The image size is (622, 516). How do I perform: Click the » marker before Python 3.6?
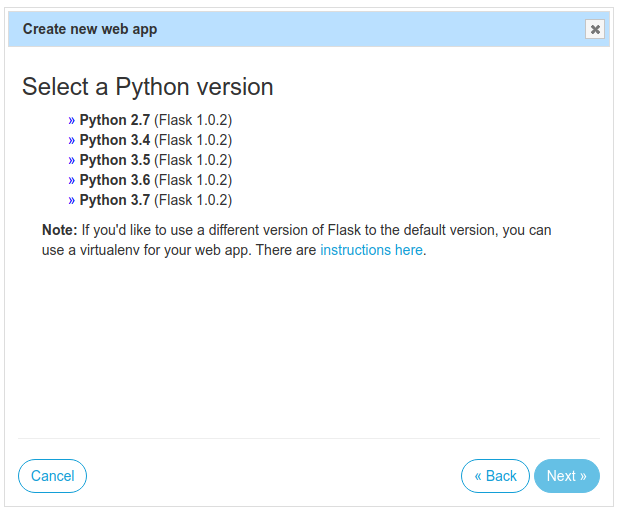72,180
